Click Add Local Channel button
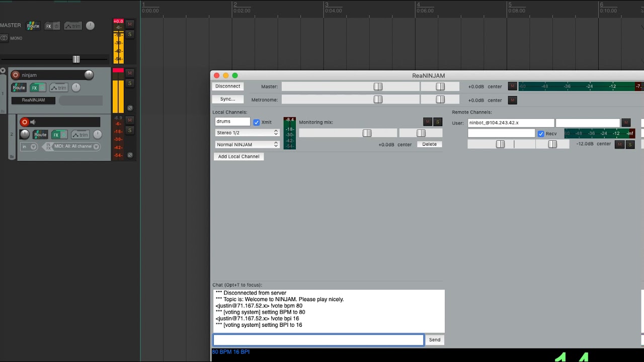The width and height of the screenshot is (644, 362). click(239, 156)
